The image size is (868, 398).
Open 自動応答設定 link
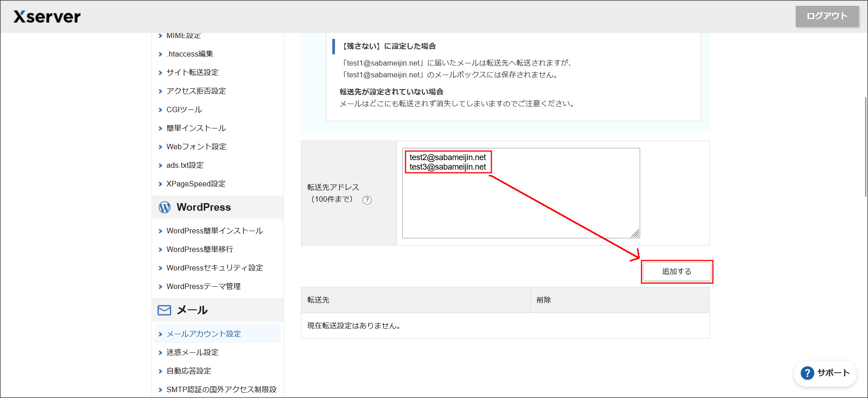pos(189,371)
